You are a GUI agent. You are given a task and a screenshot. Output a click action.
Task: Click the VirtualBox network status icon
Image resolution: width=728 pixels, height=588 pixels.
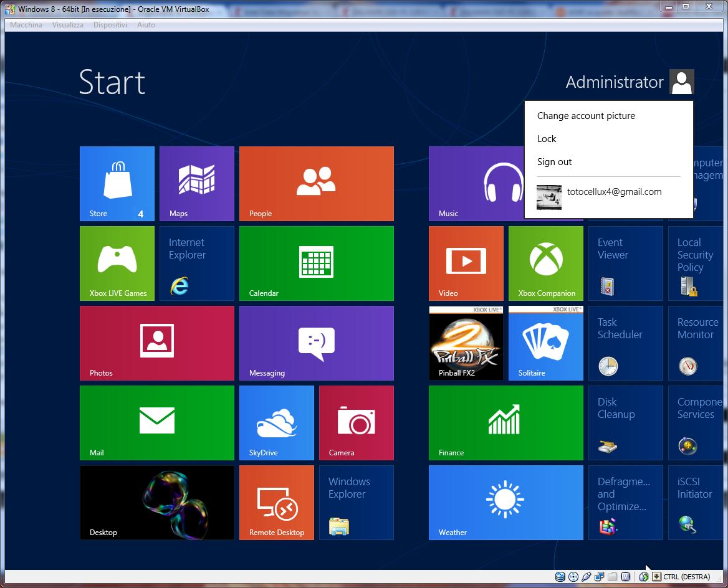click(x=600, y=577)
